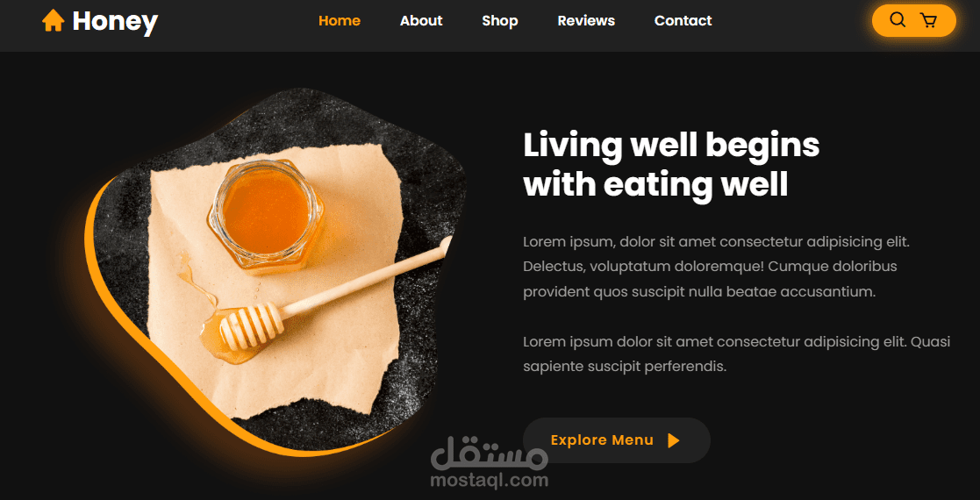Open the shopping cart icon
The height and width of the screenshot is (500, 980).
[929, 21]
